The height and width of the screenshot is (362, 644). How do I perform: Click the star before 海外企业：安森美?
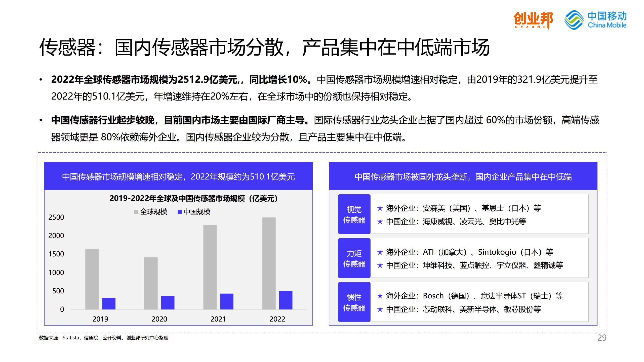point(380,208)
